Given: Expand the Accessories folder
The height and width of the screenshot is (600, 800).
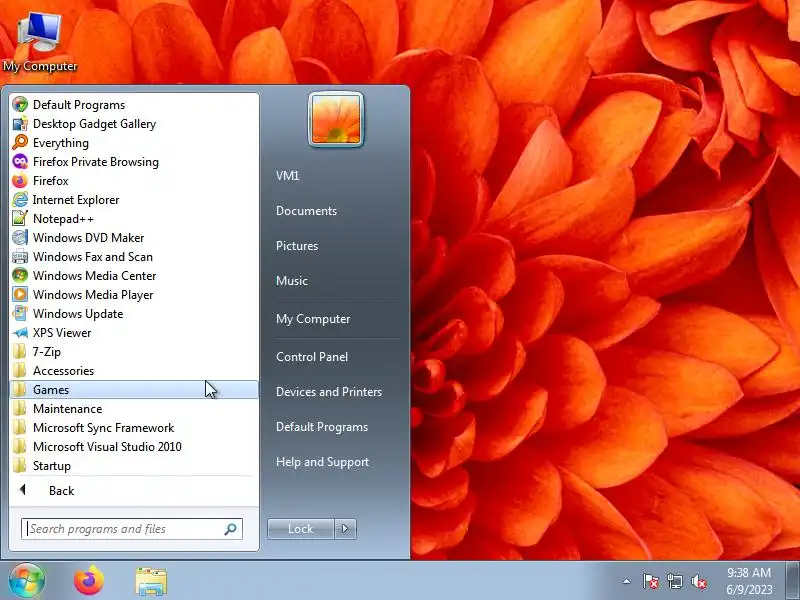Looking at the screenshot, I should [134, 371].
